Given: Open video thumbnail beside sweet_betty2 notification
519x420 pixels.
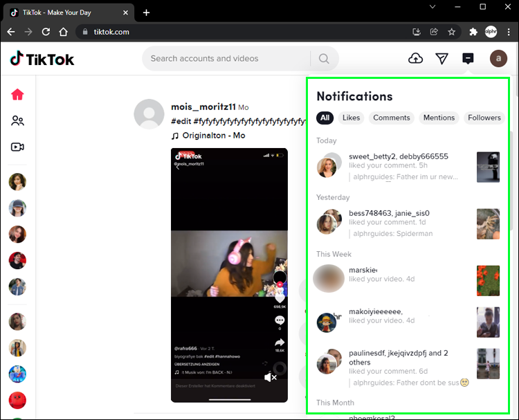Looking at the screenshot, I should (x=488, y=167).
